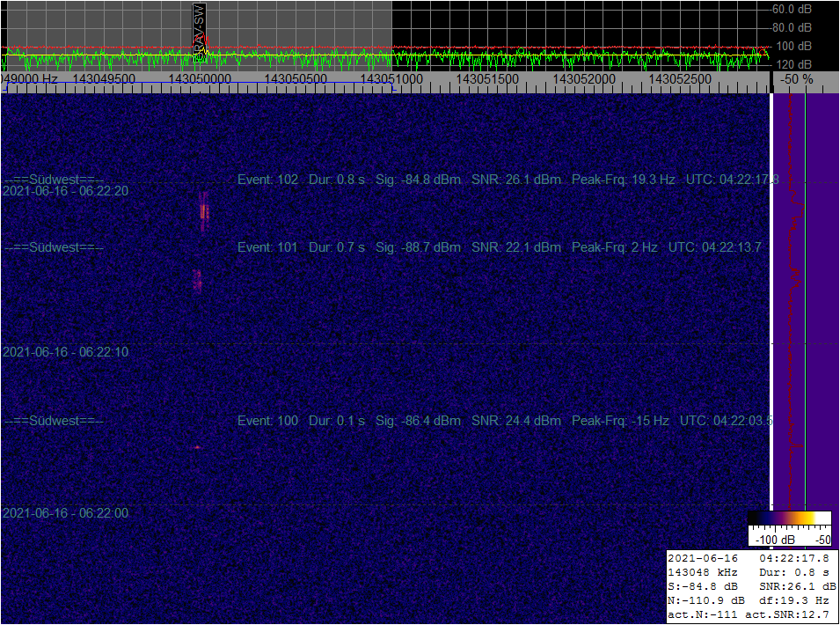Click df:19.3 Hz value in info box

tap(794, 600)
